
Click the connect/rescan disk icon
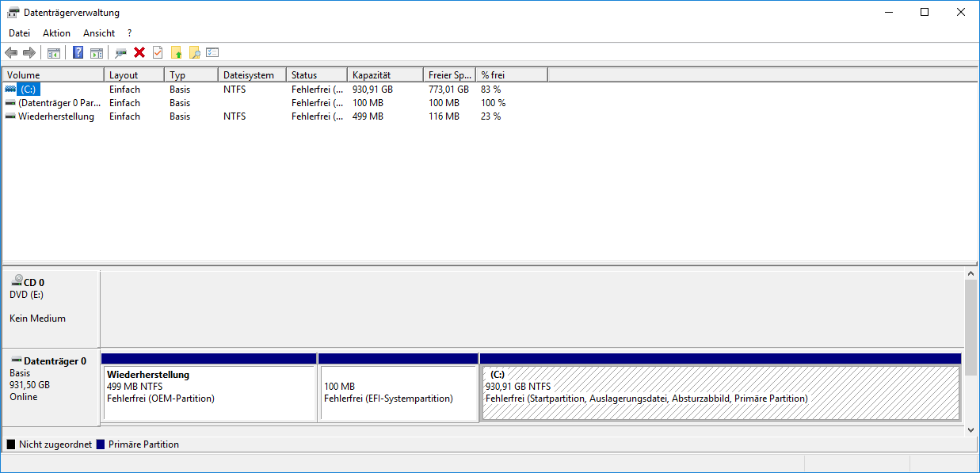121,53
